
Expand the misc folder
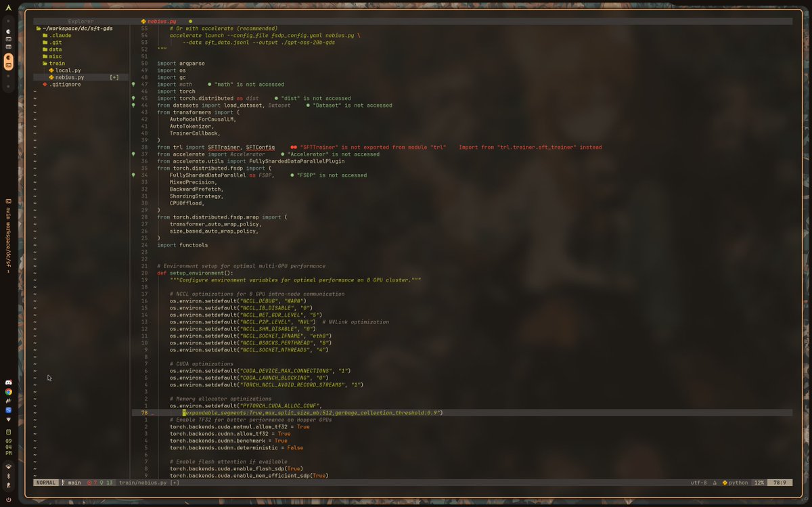(x=52, y=57)
